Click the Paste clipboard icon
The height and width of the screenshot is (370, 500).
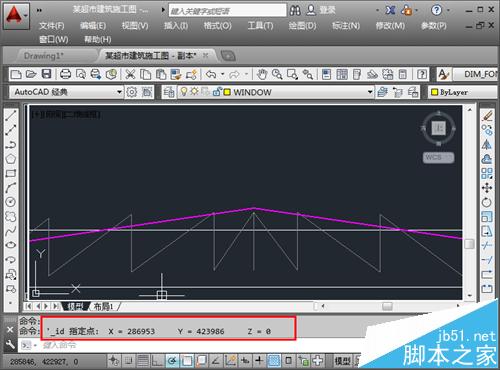tap(161, 74)
